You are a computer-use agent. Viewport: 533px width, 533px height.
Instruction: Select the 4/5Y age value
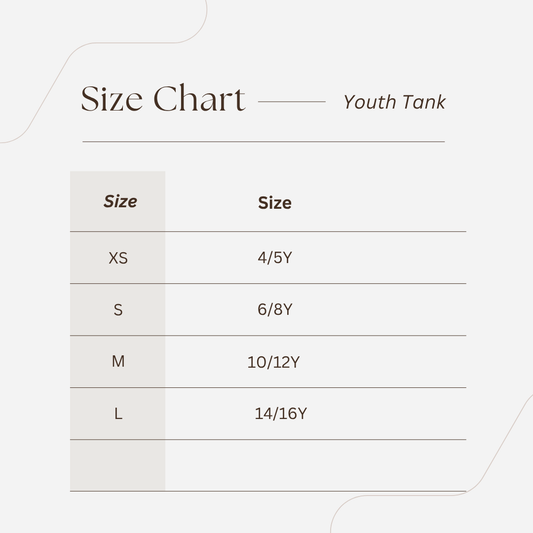(x=275, y=258)
